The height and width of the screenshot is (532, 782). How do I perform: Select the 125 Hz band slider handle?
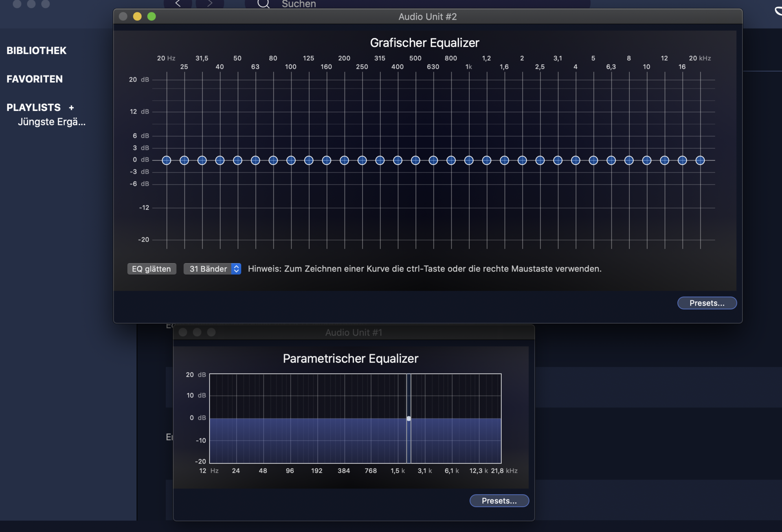309,160
